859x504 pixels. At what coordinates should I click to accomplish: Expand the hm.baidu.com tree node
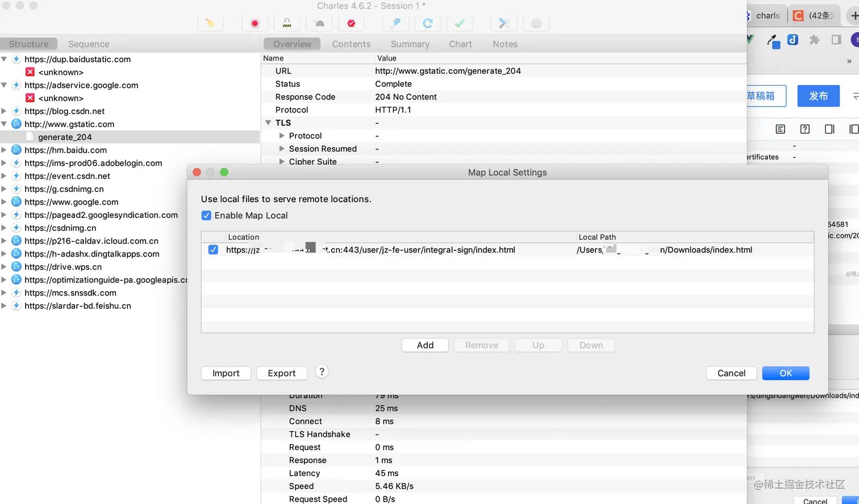(x=4, y=150)
